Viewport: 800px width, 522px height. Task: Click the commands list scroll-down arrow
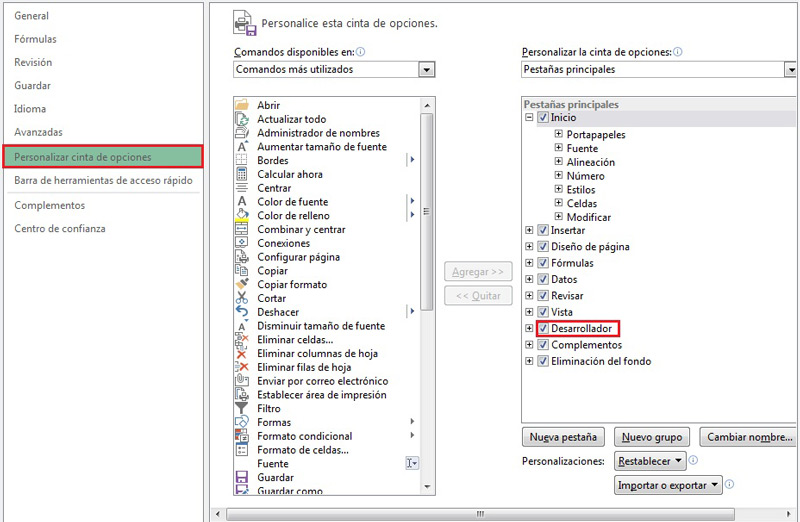[x=427, y=487]
